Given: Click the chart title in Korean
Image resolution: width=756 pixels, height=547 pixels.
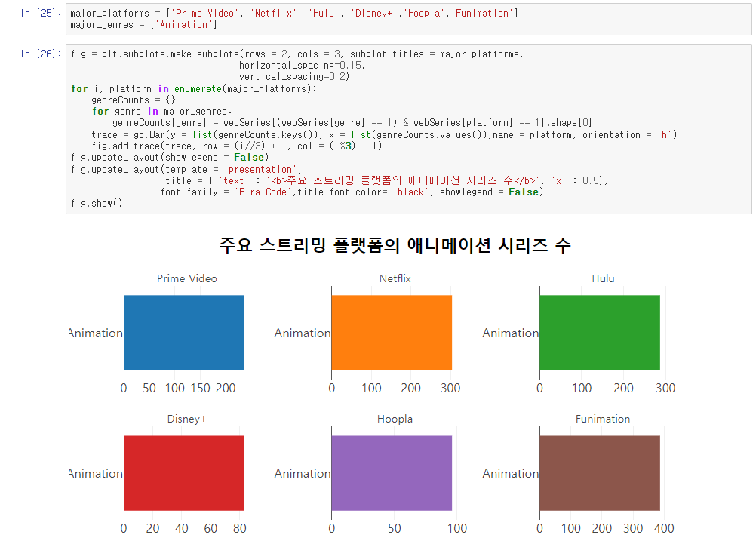Looking at the screenshot, I should (x=395, y=244).
